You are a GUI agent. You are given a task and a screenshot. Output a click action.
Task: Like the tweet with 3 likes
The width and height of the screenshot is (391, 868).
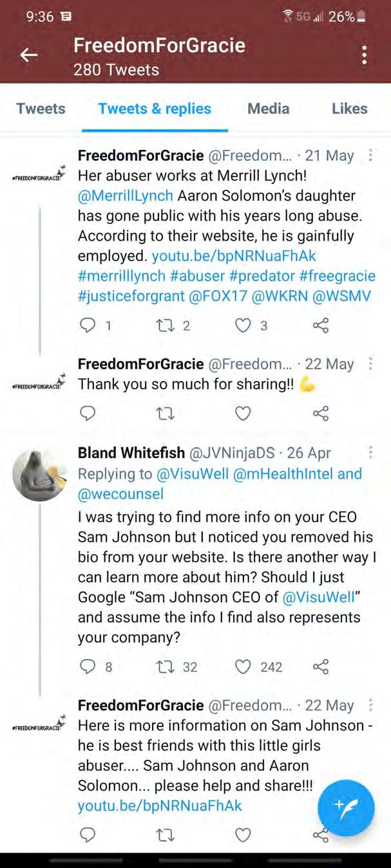coord(243,326)
